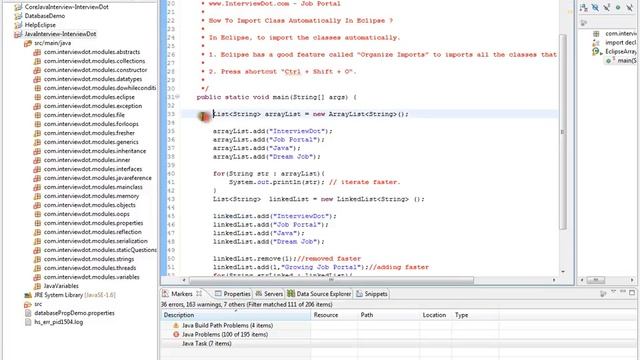Select the com.interviewdot.modules.serialization package

(96, 240)
